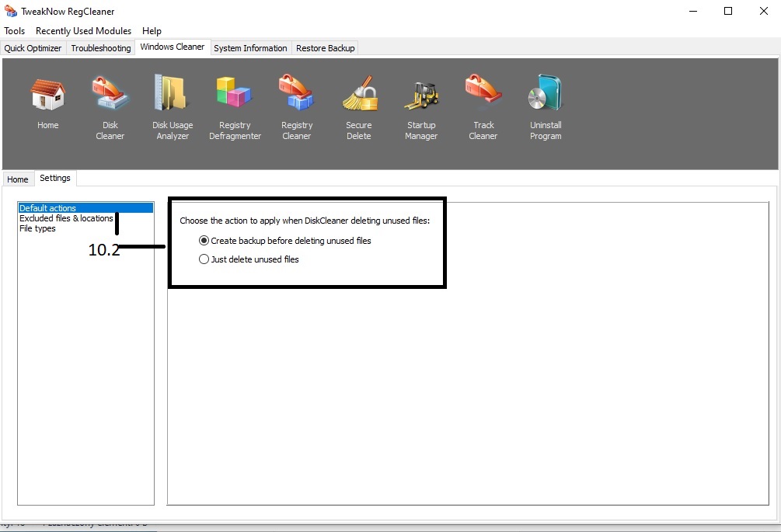This screenshot has width=781, height=532.
Task: Select the Settings sub-tab
Action: coord(55,178)
